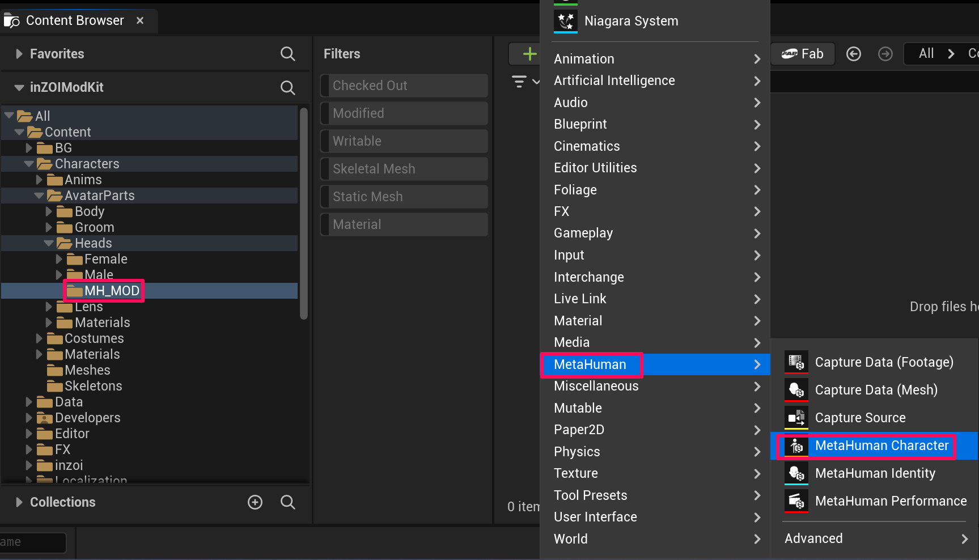Screen dimensions: 979x560
Task: Click the Capture Data (Footage) icon
Action: coord(796,362)
